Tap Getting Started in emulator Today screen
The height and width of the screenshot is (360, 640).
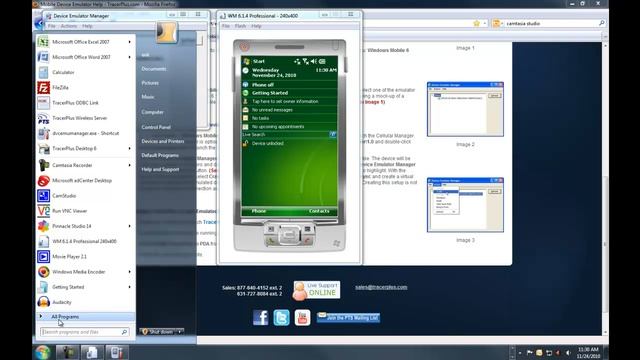point(289,93)
